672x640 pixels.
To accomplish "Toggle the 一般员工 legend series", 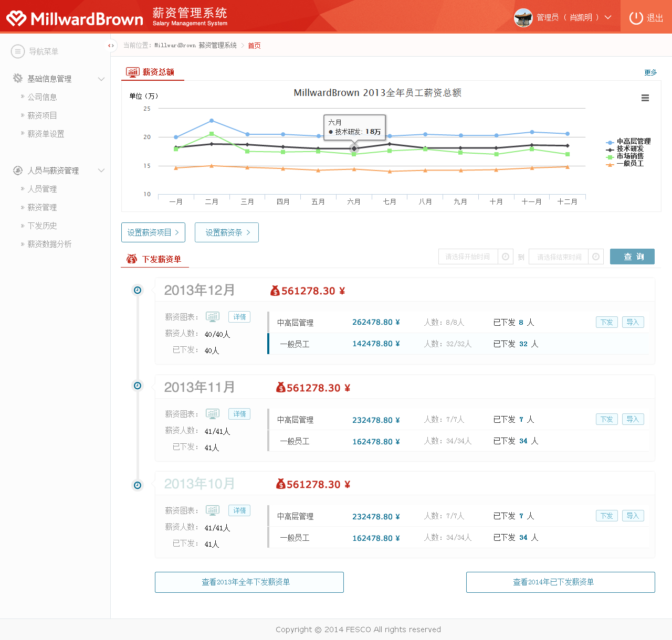I will tap(624, 164).
